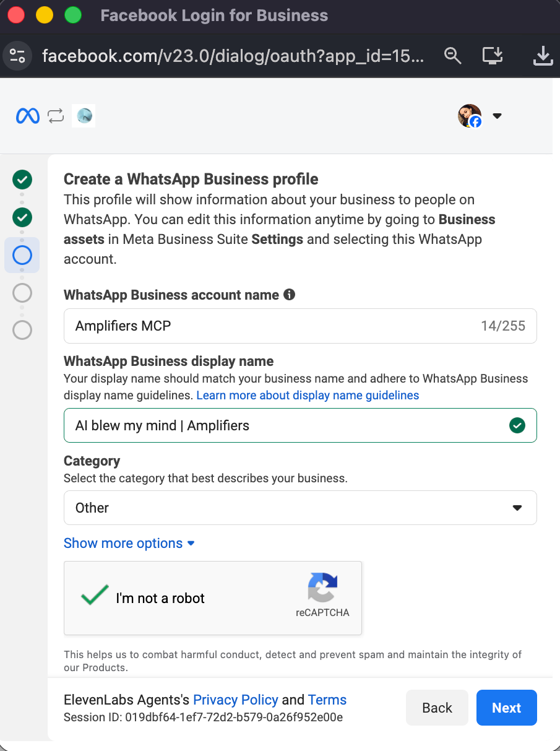
Task: Expand the account dropdown arrow beside the avatar
Action: [x=496, y=116]
